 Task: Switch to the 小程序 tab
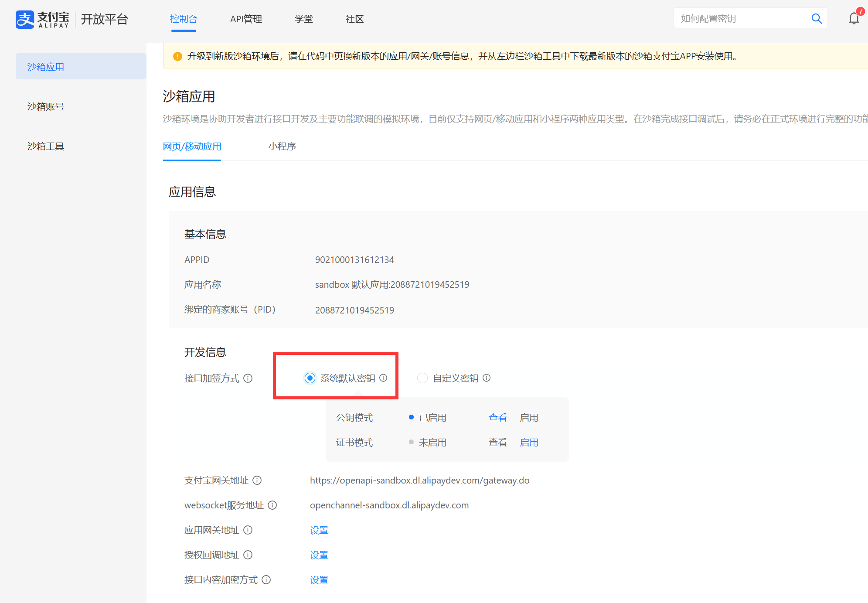click(282, 146)
